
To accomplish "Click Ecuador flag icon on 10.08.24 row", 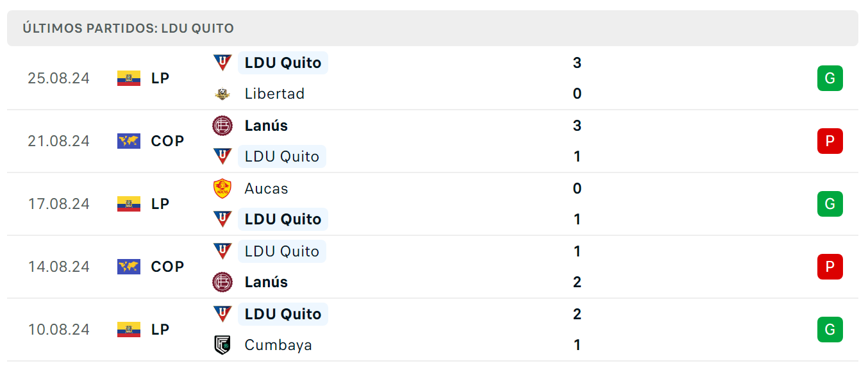I will (x=129, y=330).
